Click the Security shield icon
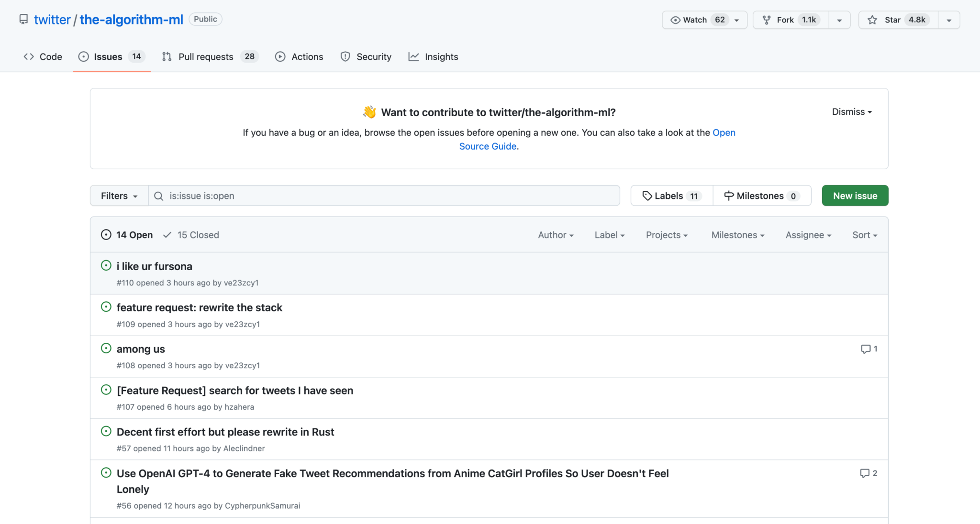980x524 pixels. tap(345, 56)
